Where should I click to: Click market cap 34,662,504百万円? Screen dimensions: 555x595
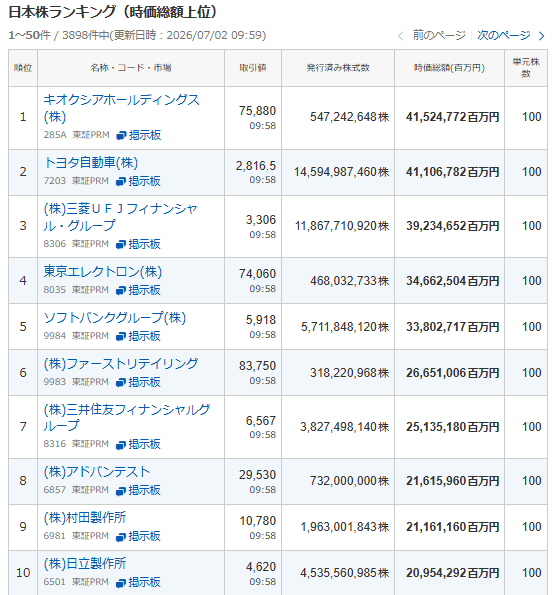click(452, 281)
